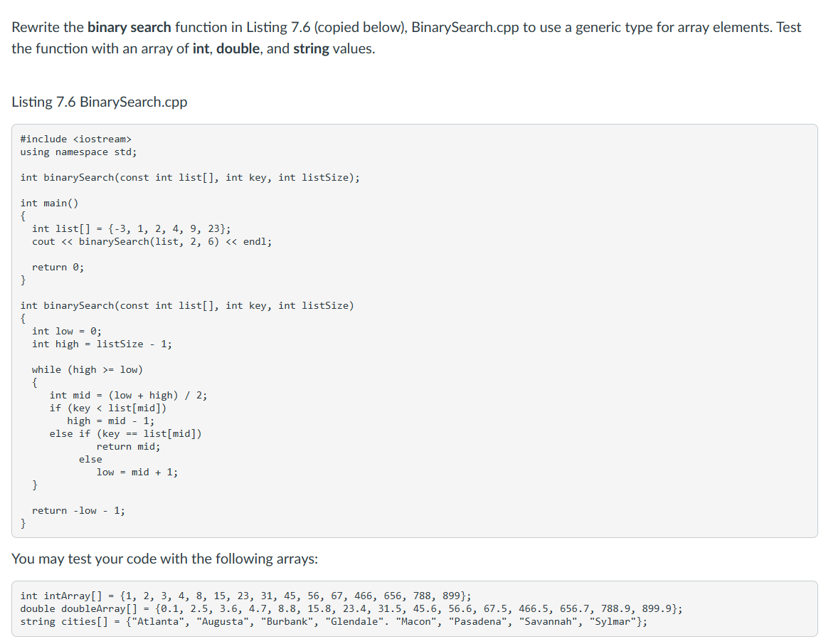Click the 'cout << binarySearch(list, 2, 6)' line

point(152,241)
